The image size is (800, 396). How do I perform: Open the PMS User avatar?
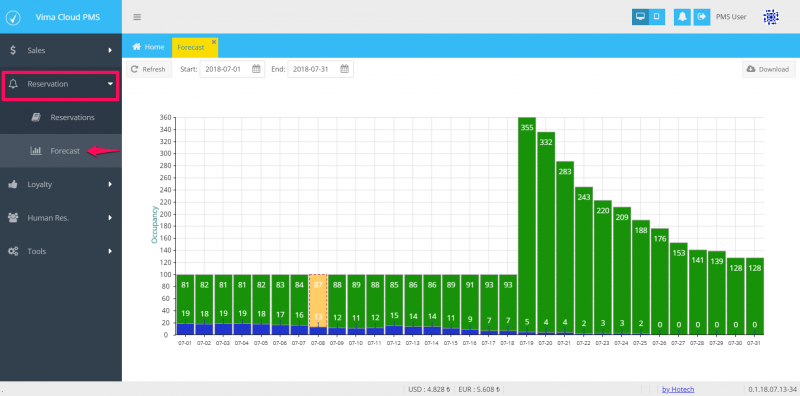point(771,17)
